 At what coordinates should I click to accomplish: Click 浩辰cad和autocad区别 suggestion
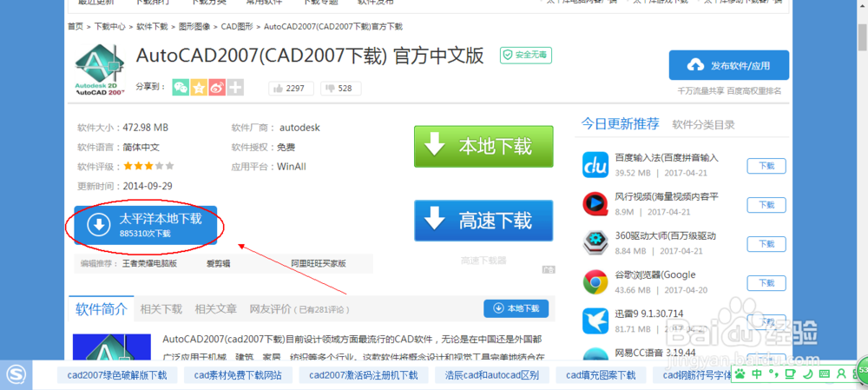coord(492,375)
